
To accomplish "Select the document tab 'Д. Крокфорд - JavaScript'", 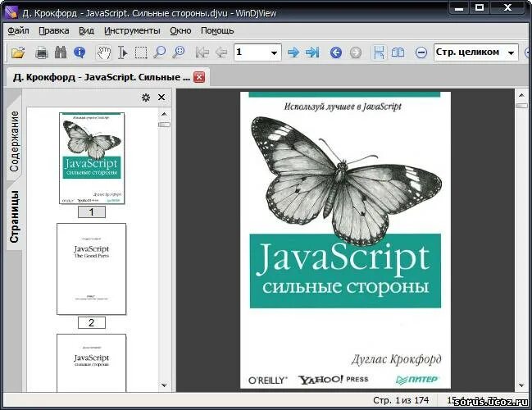I will click(x=101, y=77).
